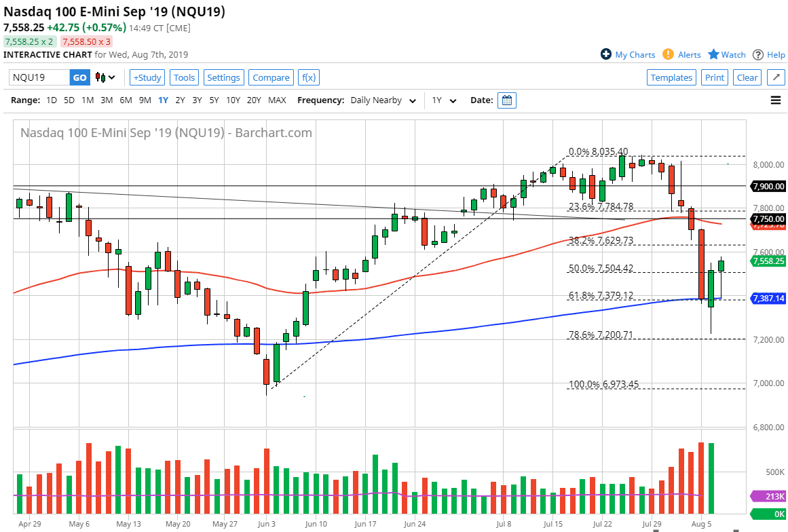Click the f(x) function icon
This screenshot has width=788, height=532.
coord(309,77)
